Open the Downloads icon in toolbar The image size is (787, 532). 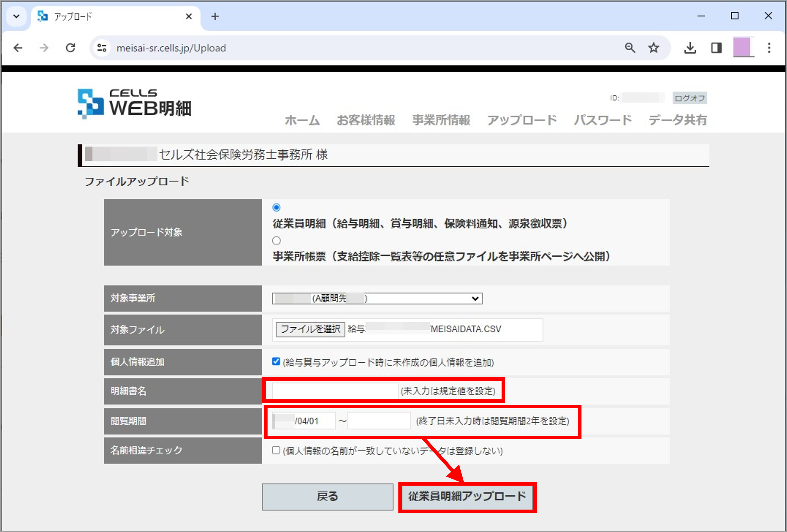(x=690, y=48)
